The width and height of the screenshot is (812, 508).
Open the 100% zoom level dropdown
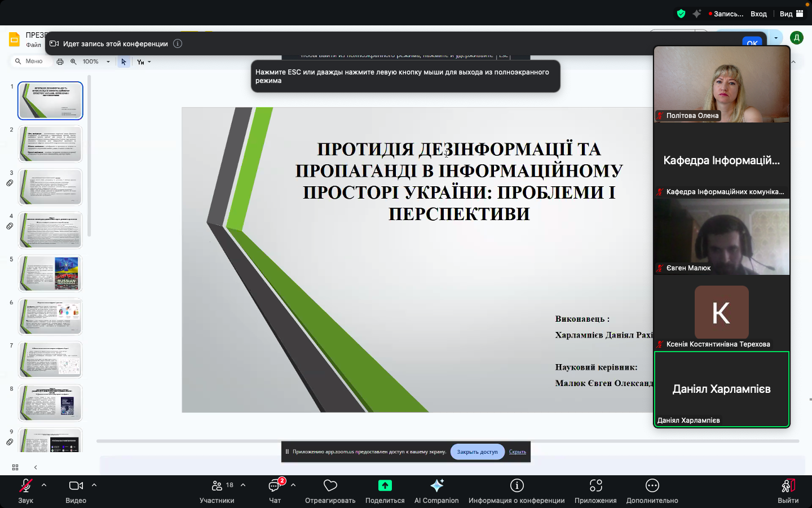[x=96, y=62]
